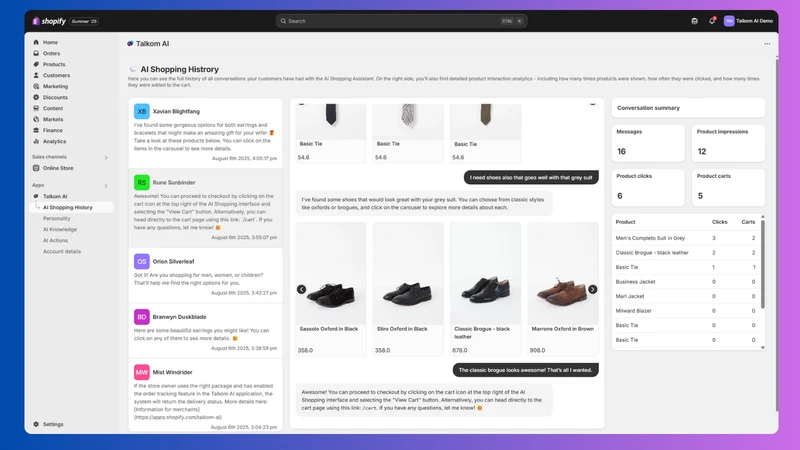Click the Customers person icon
The height and width of the screenshot is (450, 800).
click(x=36, y=75)
